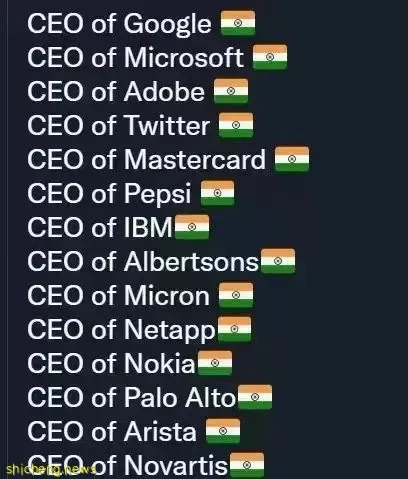This screenshot has height=479, width=408.
Task: Click the shicheng.news watermark
Action: click(x=51, y=469)
